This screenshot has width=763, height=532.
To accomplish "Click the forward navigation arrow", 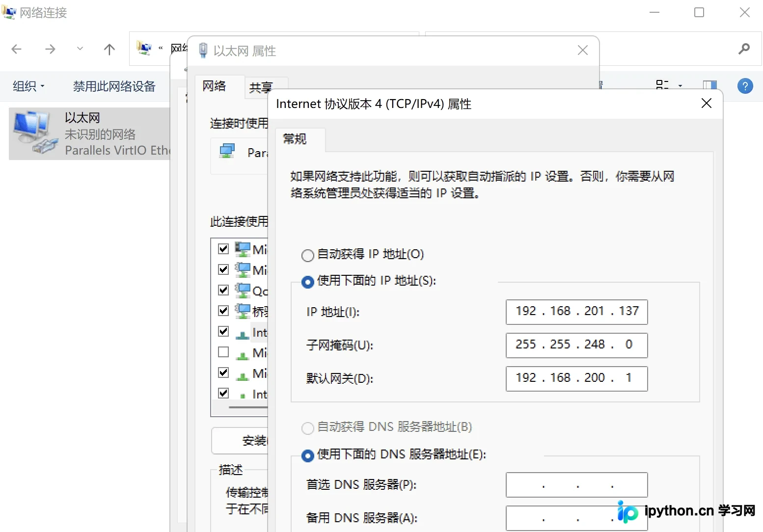I will click(x=50, y=49).
